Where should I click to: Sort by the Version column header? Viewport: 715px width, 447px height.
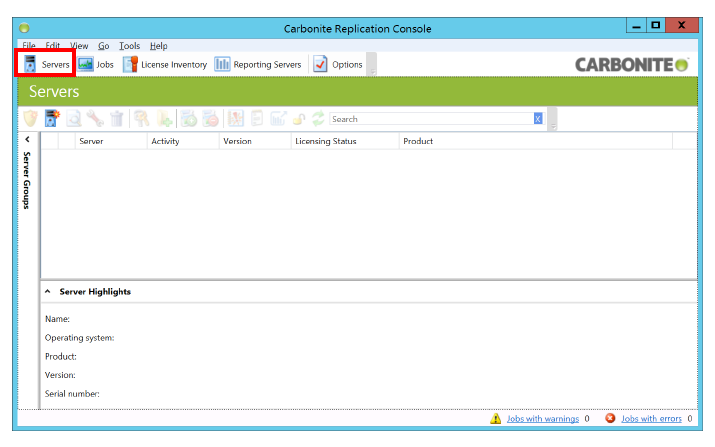coord(255,141)
